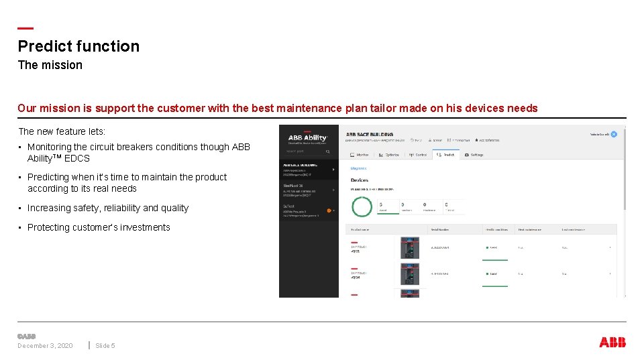Expand the SimPlant 01 chevron
The height and width of the screenshot is (362, 644).
coord(333,190)
